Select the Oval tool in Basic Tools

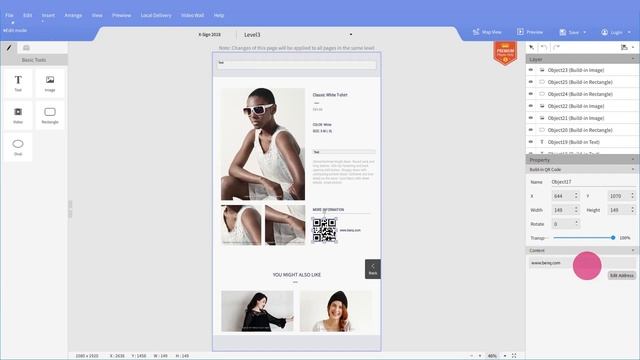[18, 147]
